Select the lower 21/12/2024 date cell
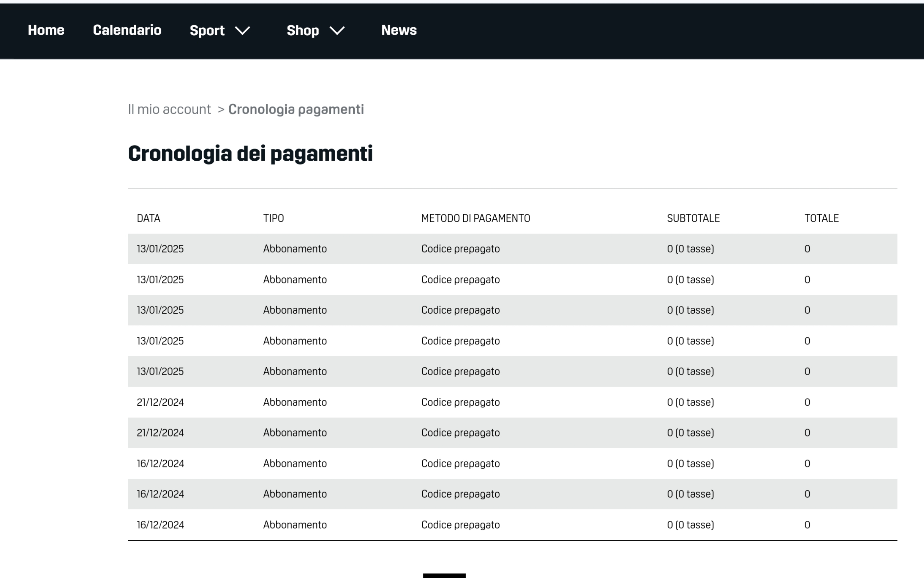The image size is (924, 578). click(160, 433)
